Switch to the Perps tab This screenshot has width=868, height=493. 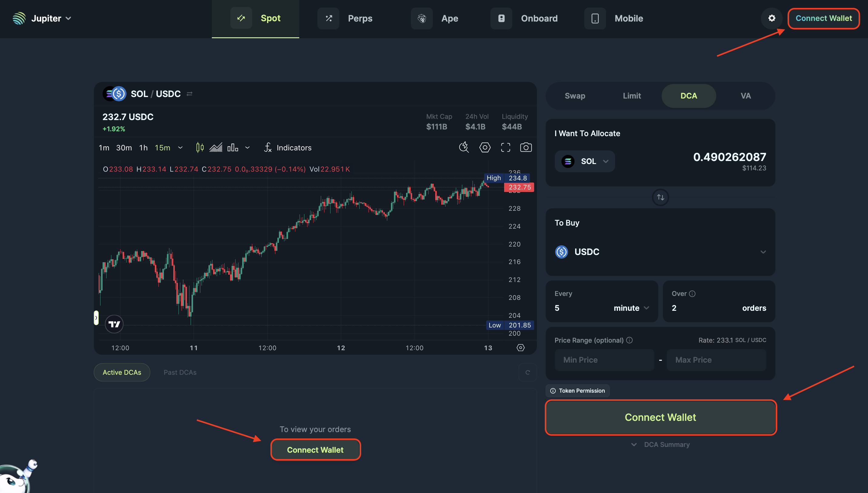(348, 17)
